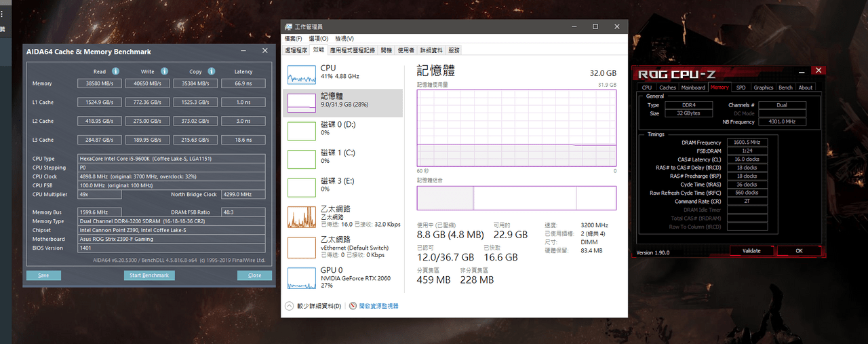Click the Memory Read value 38580 MB/s

point(100,83)
